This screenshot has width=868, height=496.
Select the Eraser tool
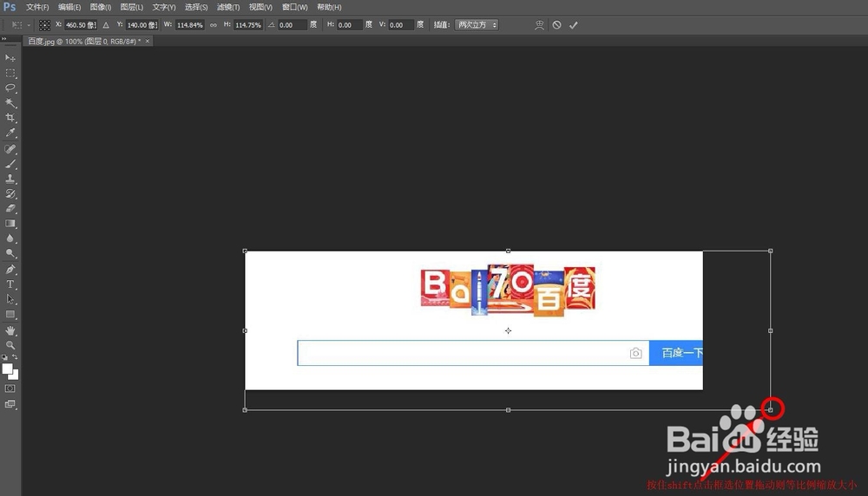point(10,208)
